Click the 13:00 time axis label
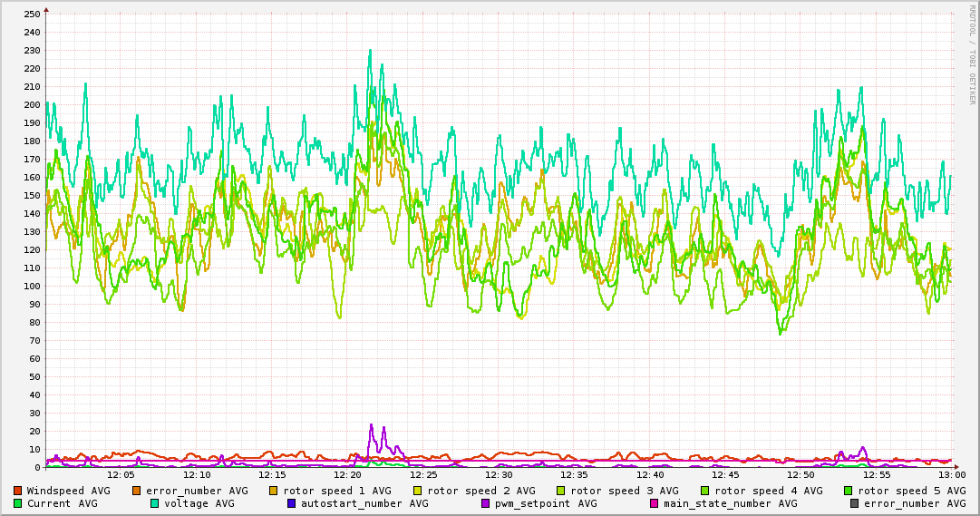 click(x=951, y=474)
